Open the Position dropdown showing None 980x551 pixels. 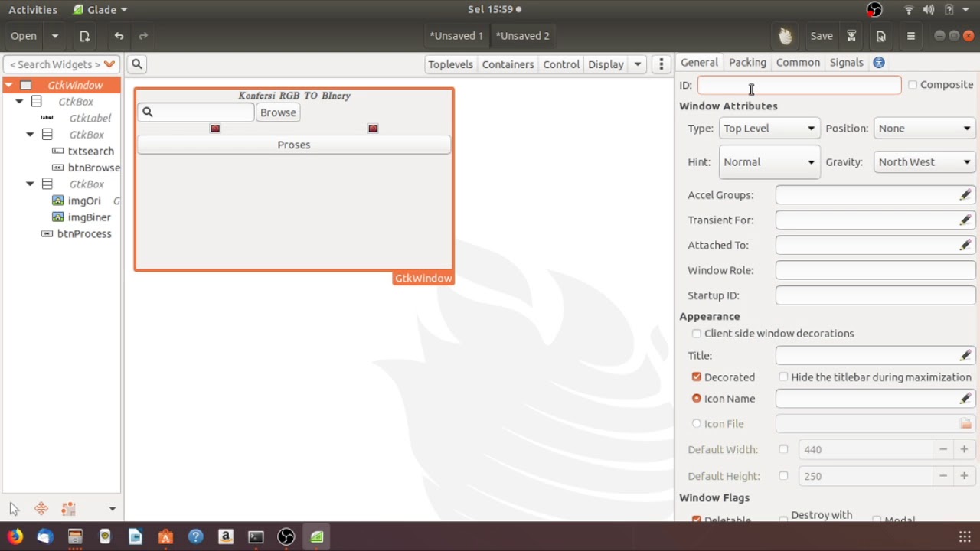point(925,129)
